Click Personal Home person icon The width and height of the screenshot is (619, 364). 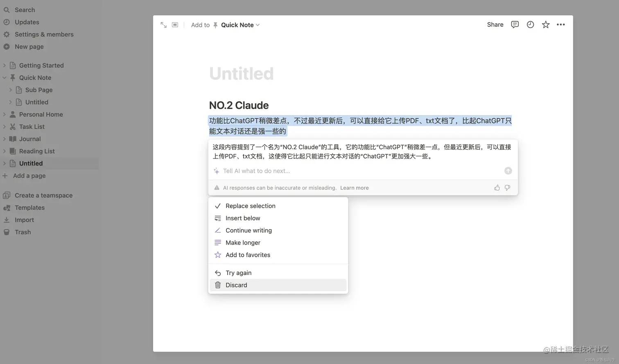(13, 115)
